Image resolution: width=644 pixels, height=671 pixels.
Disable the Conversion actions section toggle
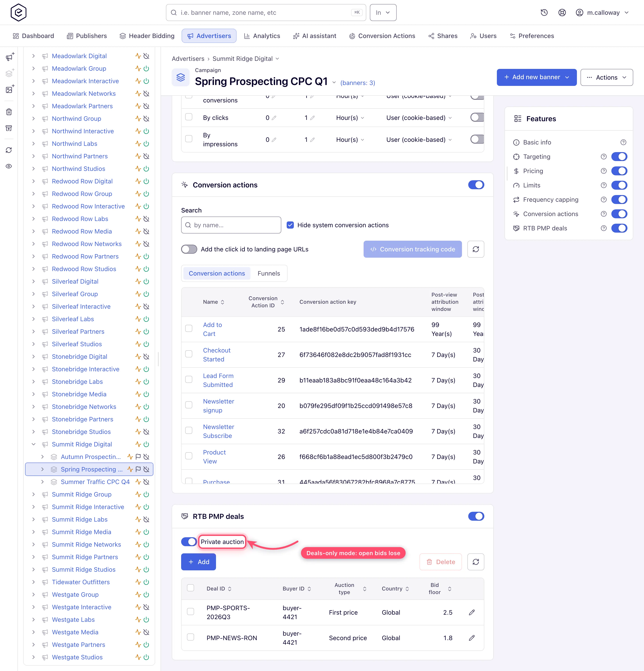476,185
